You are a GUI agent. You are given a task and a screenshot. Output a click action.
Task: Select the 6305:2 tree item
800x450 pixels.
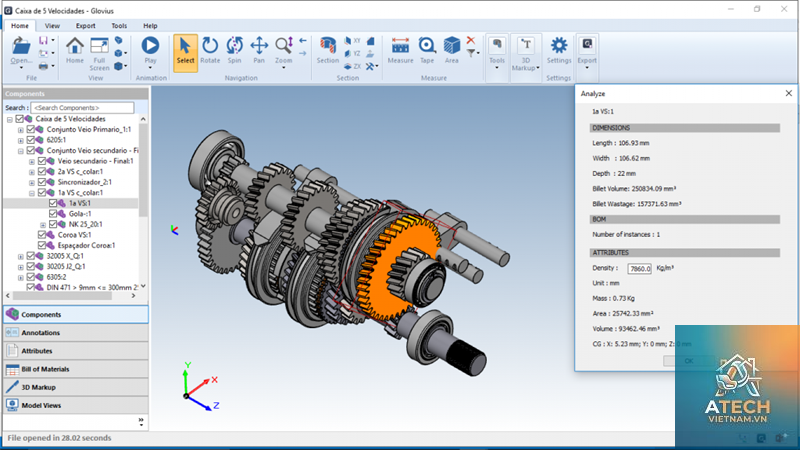tap(56, 277)
